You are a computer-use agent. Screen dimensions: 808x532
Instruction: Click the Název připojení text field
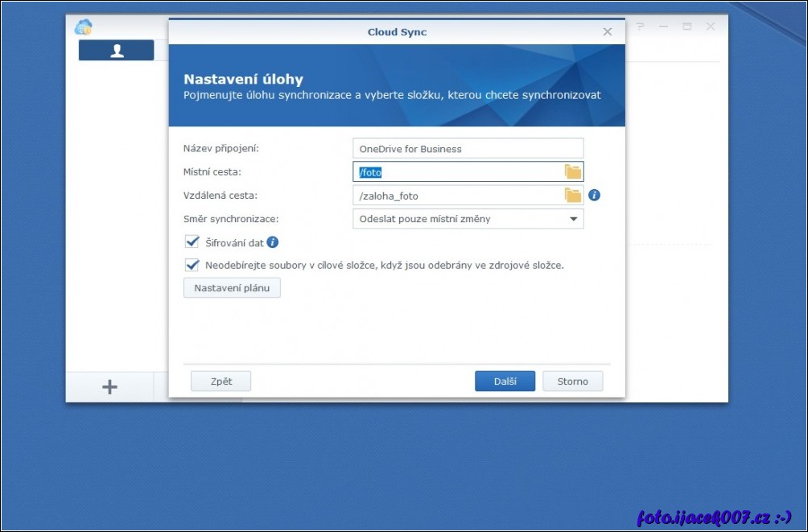[468, 149]
